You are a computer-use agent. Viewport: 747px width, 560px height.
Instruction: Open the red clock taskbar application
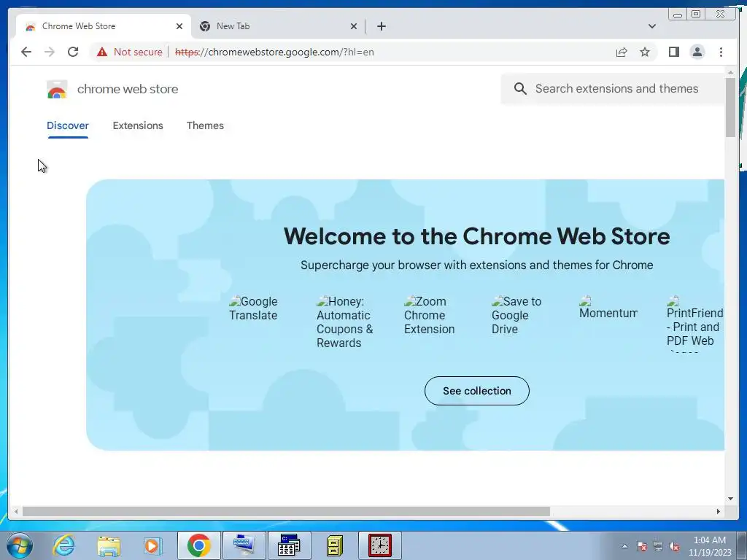point(379,545)
